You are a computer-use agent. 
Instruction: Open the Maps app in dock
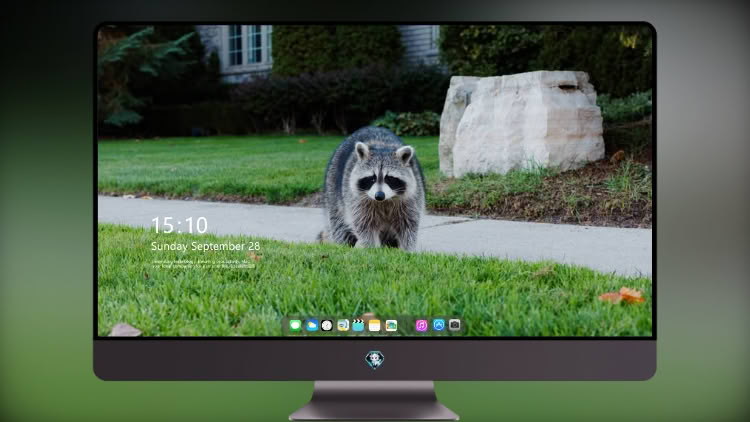pyautogui.click(x=343, y=326)
